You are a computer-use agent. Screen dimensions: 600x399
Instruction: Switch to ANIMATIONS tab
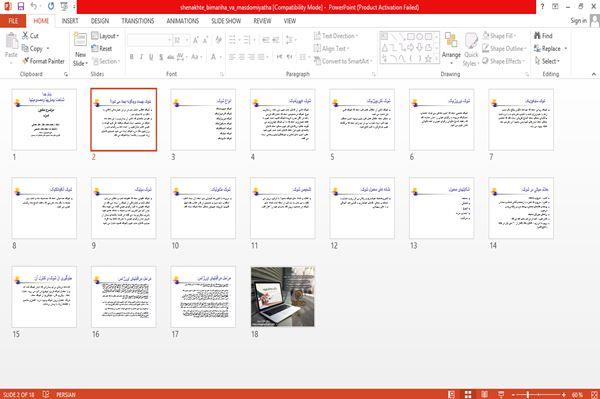(183, 21)
